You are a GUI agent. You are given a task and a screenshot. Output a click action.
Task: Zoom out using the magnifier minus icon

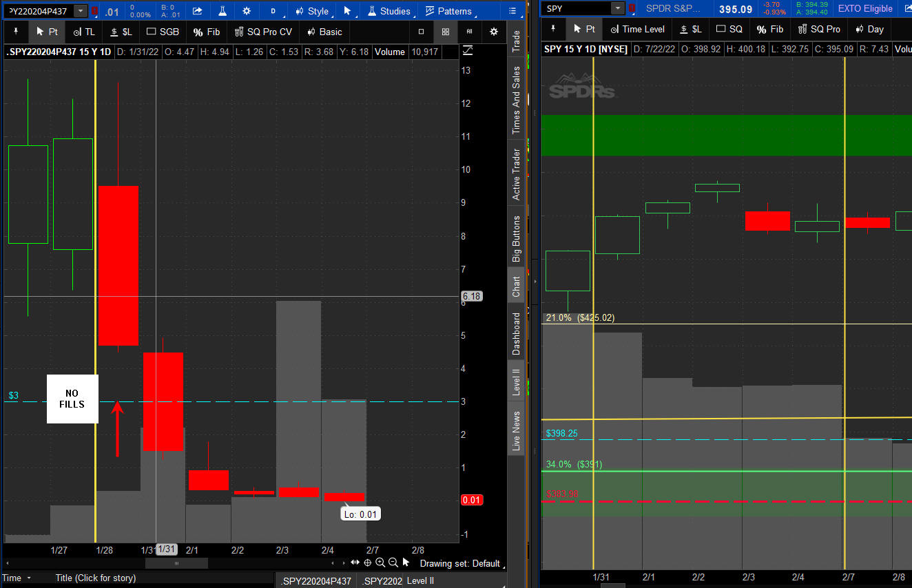point(393,563)
